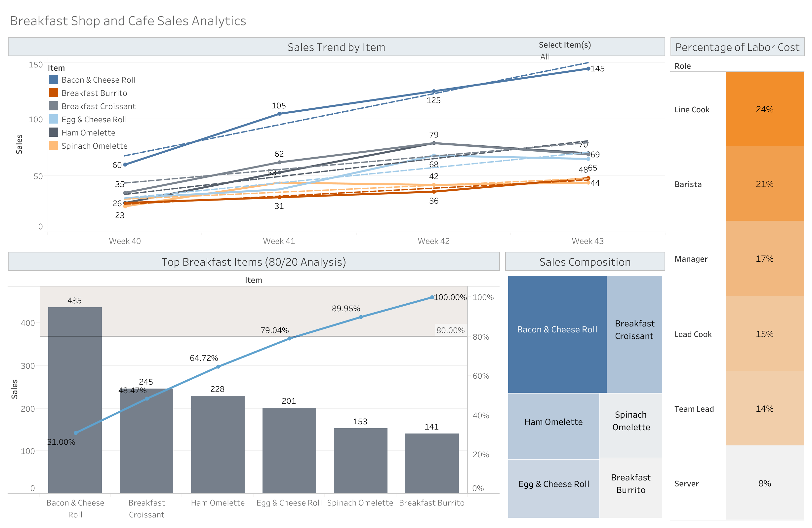Click the Manager role label

point(691,259)
